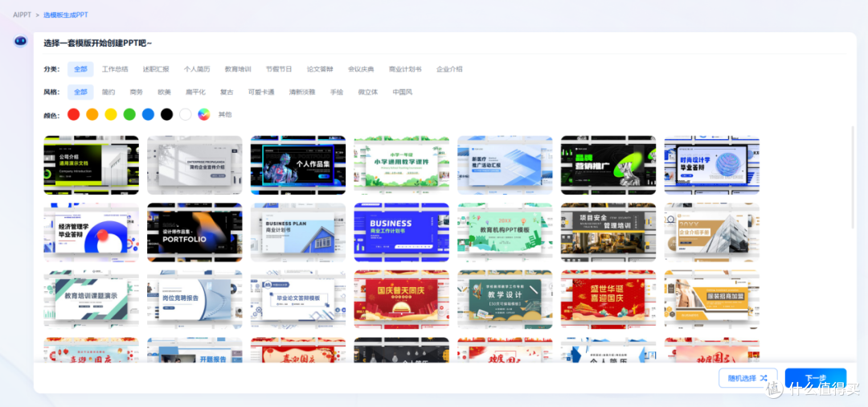The width and height of the screenshot is (868, 407).
Task: Select the 经济管理学毕业答辩 template
Action: (x=92, y=232)
